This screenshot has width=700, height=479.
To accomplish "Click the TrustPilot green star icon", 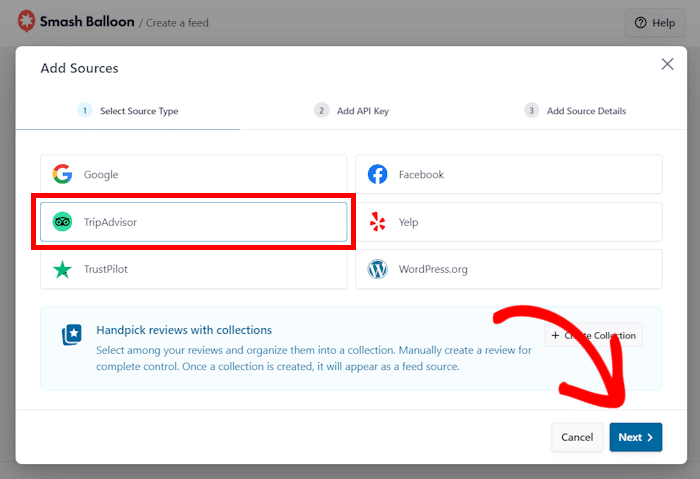I will pos(63,269).
